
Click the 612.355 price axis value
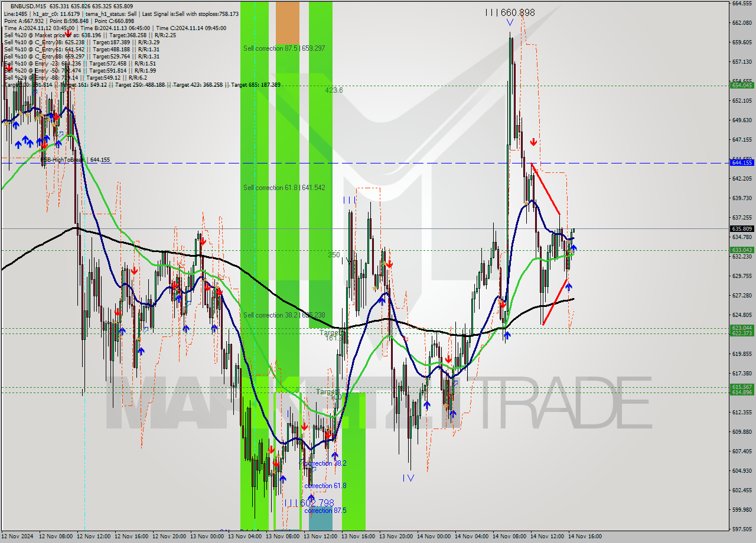tap(742, 412)
